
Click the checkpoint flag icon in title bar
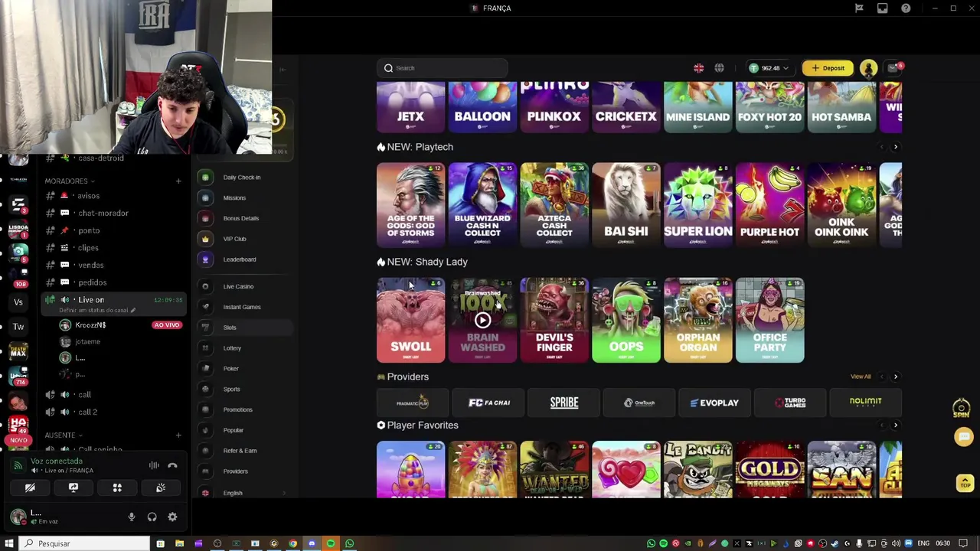(859, 8)
